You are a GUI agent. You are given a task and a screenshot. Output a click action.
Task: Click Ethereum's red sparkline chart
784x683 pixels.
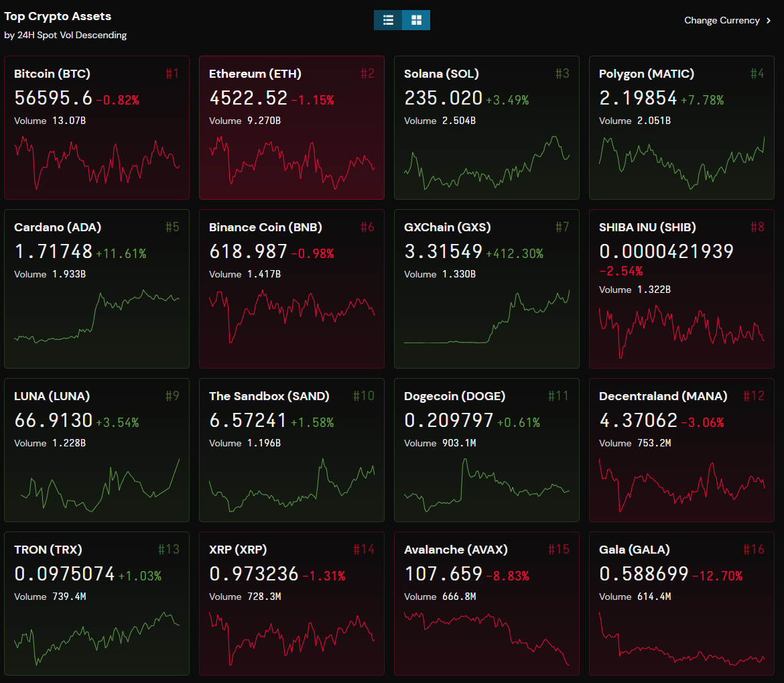[x=292, y=162]
